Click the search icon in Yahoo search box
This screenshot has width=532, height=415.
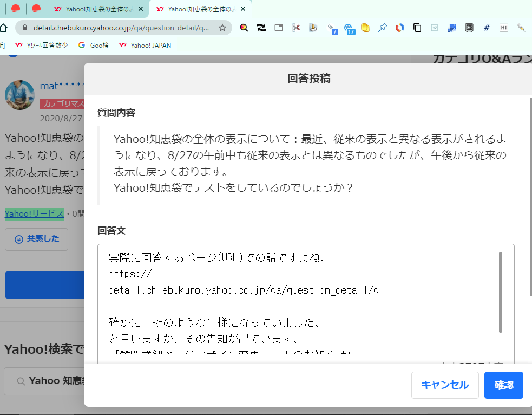(x=21, y=381)
